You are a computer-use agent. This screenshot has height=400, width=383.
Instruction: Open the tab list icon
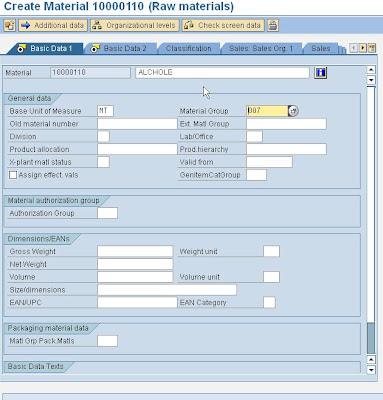[372, 48]
